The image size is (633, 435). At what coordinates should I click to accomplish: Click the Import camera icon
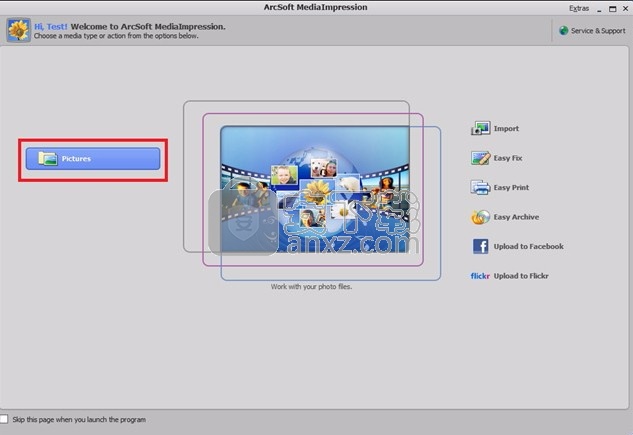pos(480,128)
